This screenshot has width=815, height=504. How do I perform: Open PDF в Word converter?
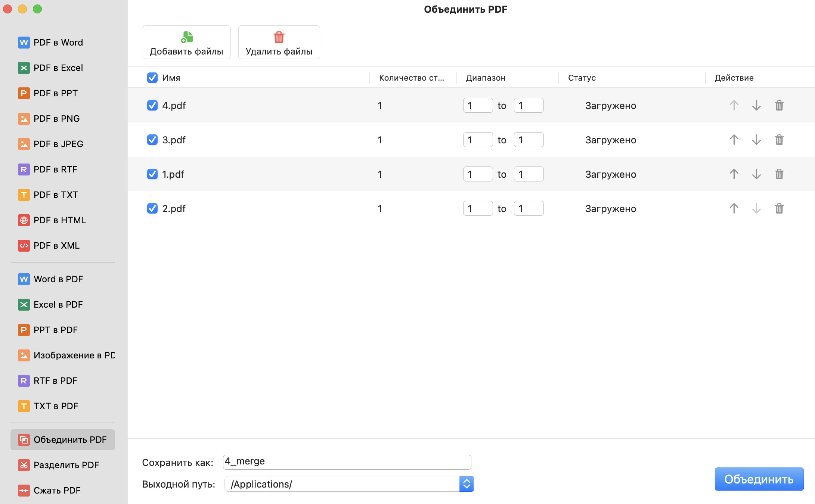point(58,43)
